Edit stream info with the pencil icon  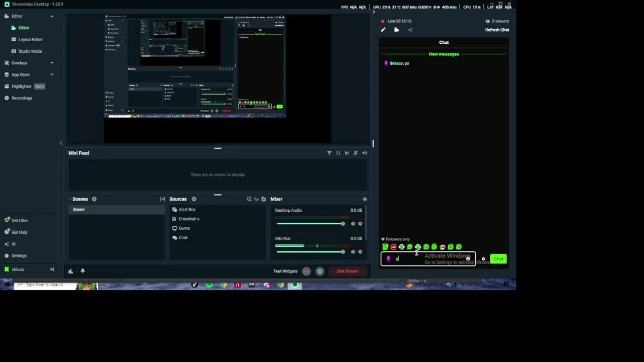[x=383, y=30]
